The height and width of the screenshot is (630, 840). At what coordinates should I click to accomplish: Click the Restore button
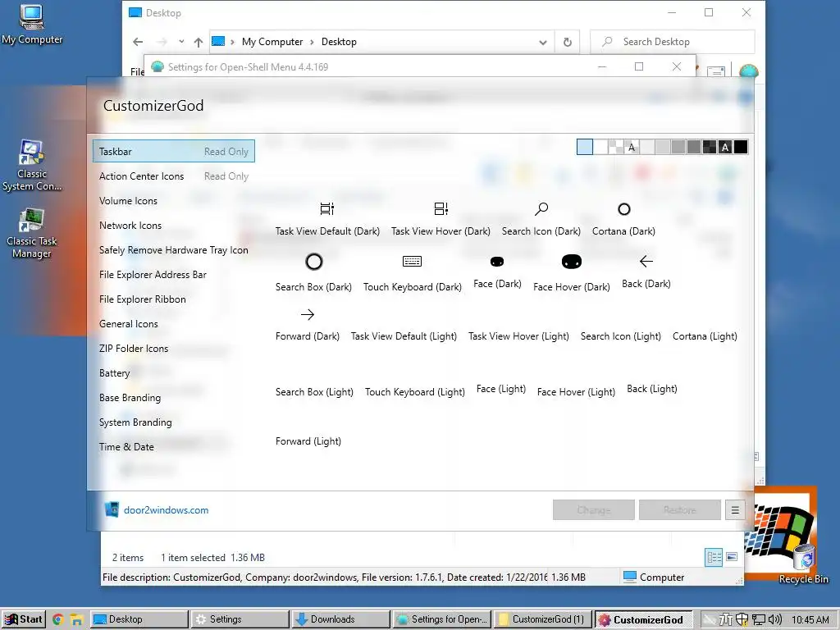click(x=680, y=510)
